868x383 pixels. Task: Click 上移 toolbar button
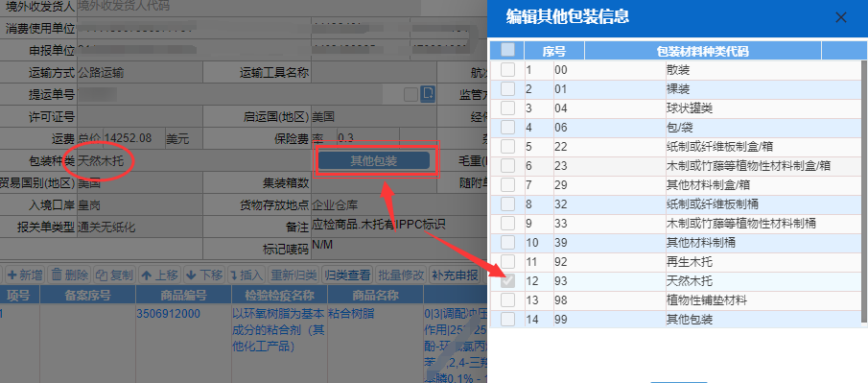point(159,275)
